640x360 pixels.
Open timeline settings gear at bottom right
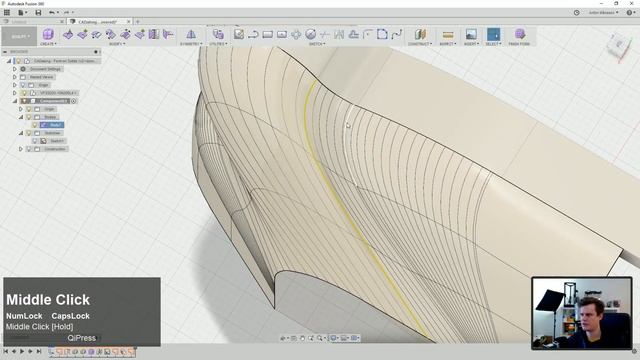click(635, 351)
